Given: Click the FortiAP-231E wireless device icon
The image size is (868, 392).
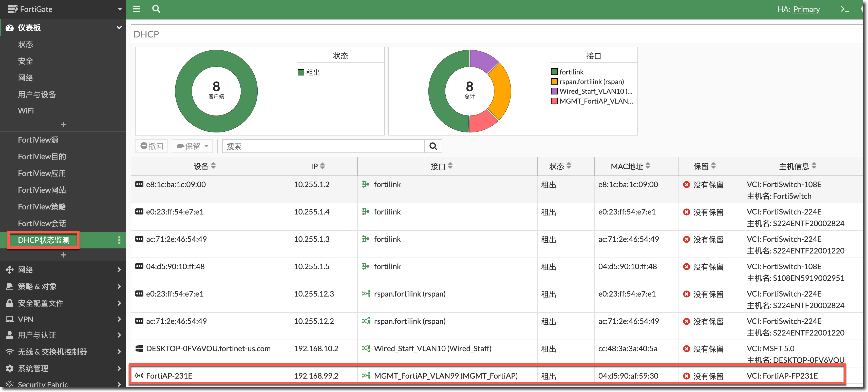Looking at the screenshot, I should (x=139, y=376).
